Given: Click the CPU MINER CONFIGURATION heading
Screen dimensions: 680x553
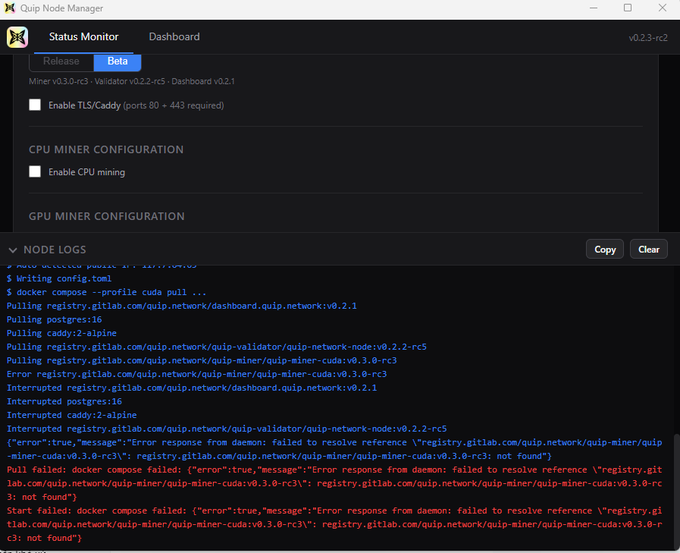Looking at the screenshot, I should 106,150.
